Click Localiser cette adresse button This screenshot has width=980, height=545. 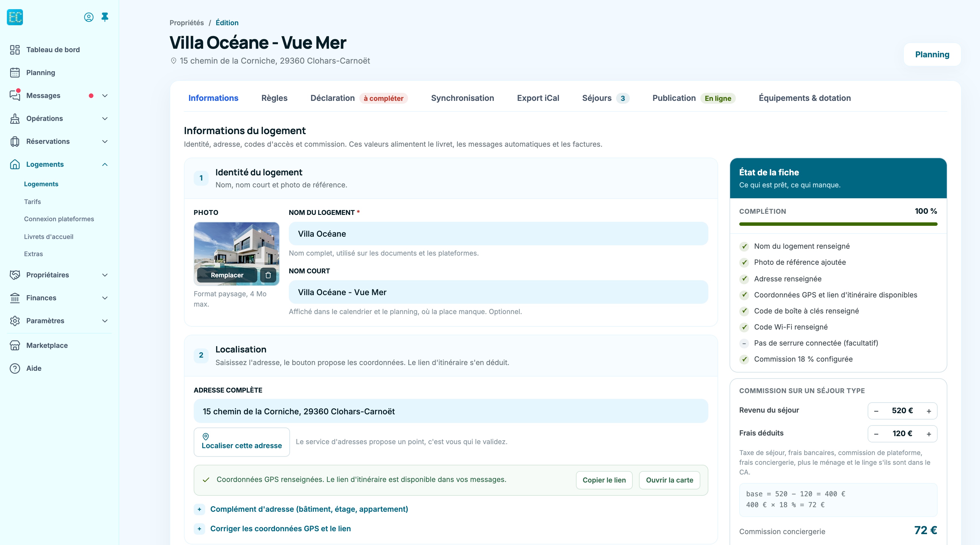click(x=242, y=442)
